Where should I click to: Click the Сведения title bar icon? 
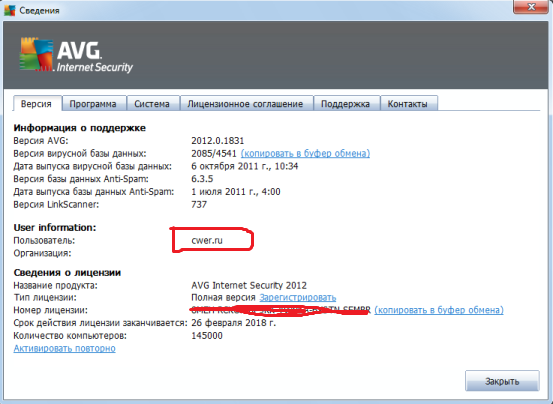pos(9,10)
